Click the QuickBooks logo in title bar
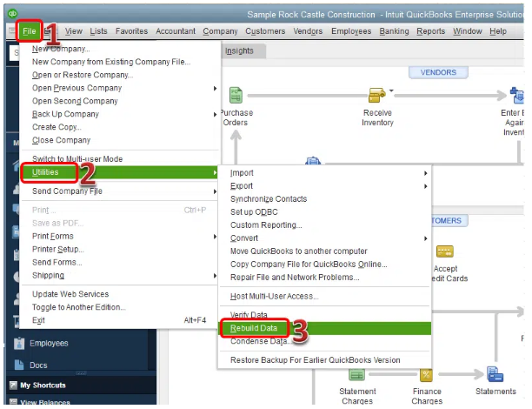 [12, 14]
